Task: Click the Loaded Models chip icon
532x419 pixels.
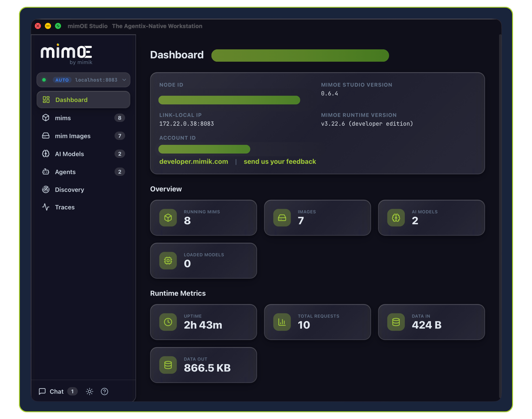Action: coord(168,261)
